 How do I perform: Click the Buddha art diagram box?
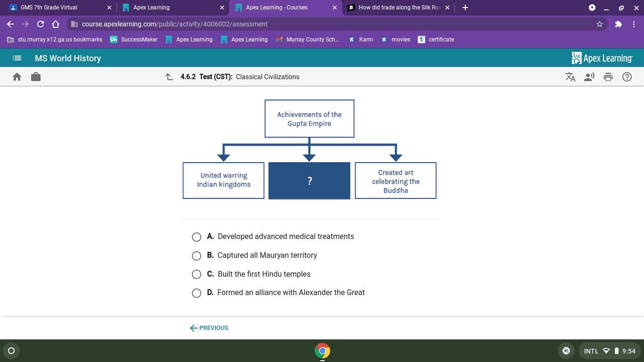click(396, 181)
